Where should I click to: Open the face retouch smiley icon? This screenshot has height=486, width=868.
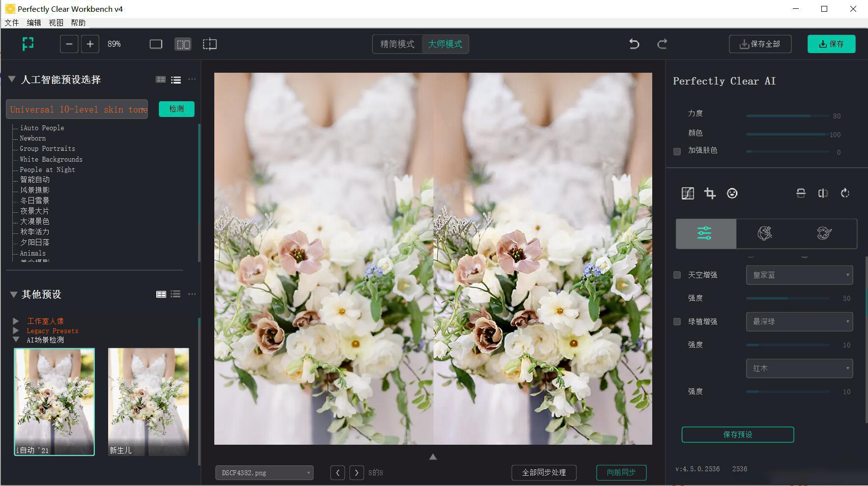732,193
